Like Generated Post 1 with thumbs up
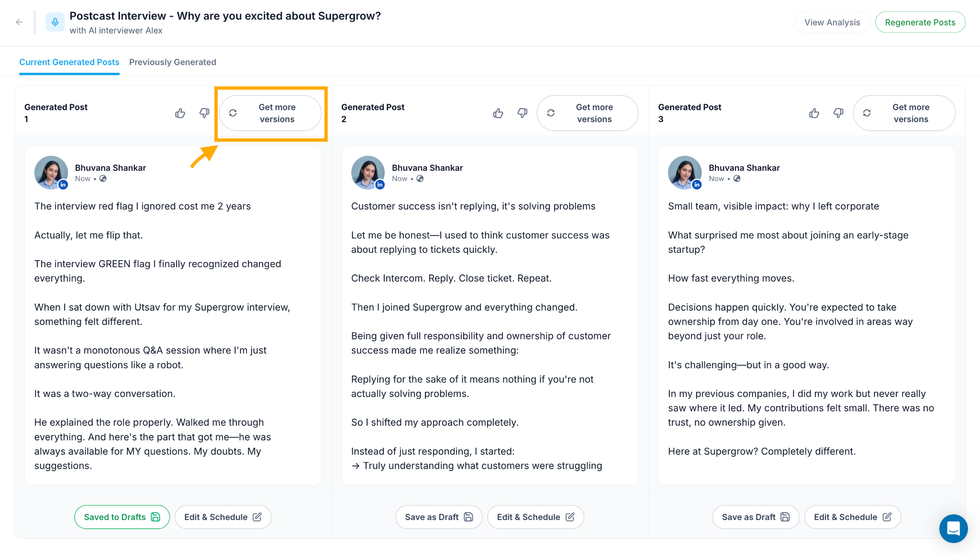980x555 pixels. pyautogui.click(x=180, y=113)
